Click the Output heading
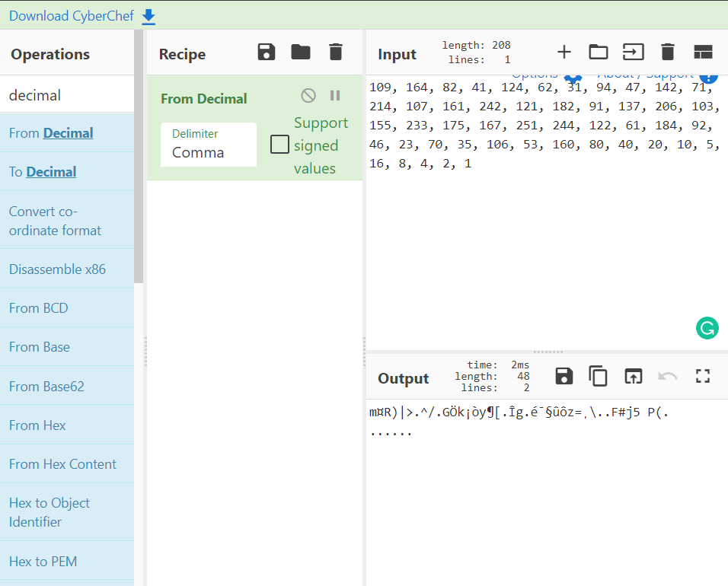 403,378
